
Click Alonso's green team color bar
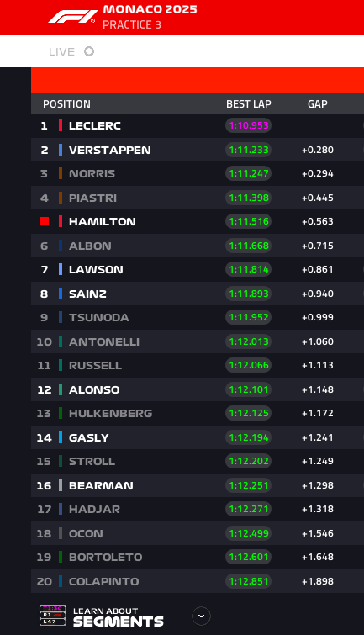[61, 389]
